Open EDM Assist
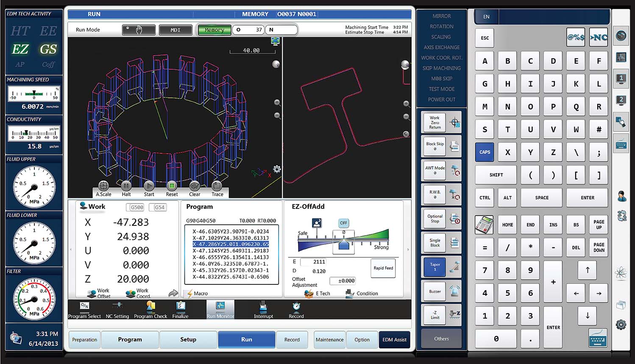 click(394, 339)
